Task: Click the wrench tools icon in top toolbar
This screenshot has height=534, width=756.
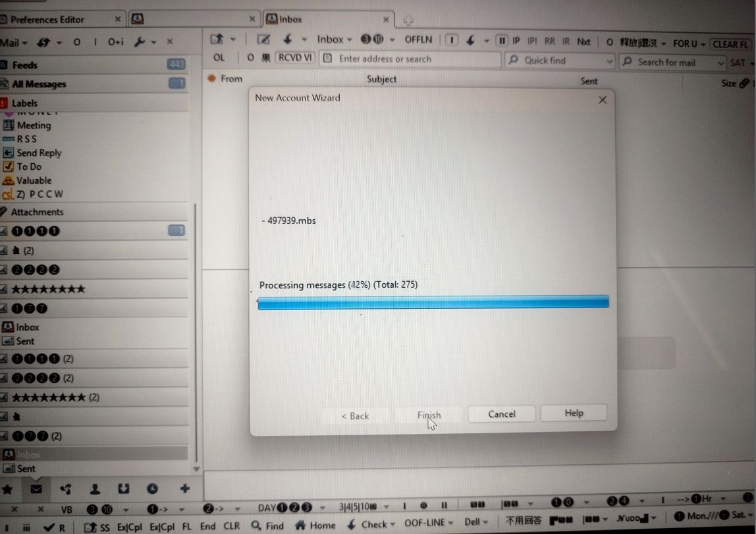Action: 139,42
